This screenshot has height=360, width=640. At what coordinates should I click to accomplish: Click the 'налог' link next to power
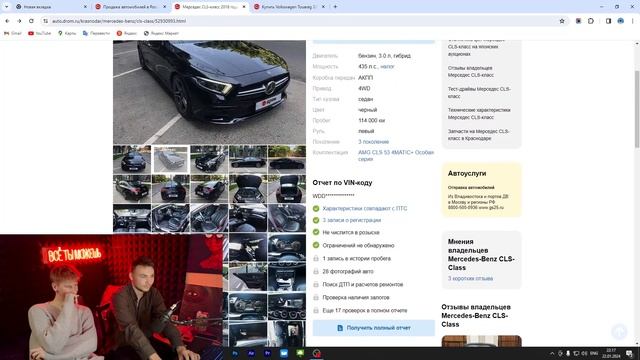tap(387, 67)
